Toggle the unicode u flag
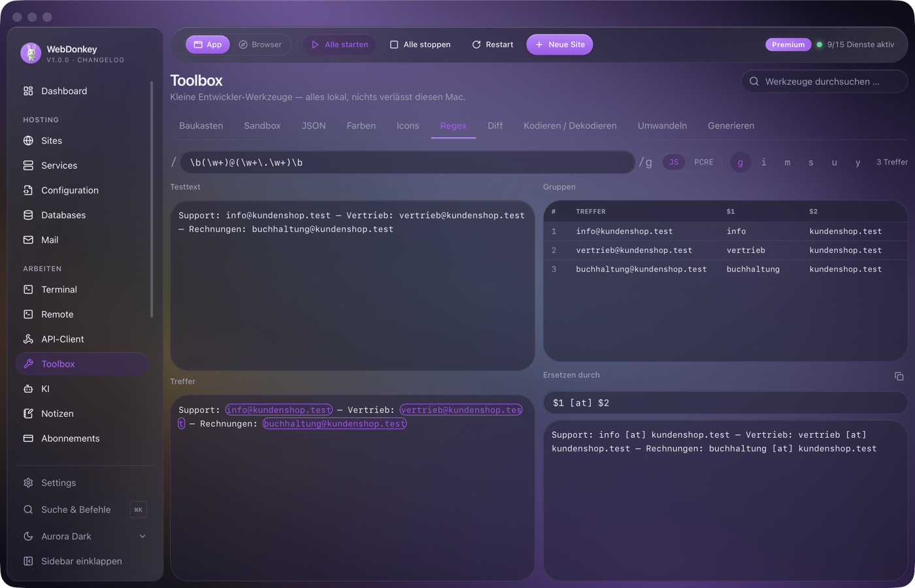Viewport: 915px width, 588px height. [x=835, y=163]
